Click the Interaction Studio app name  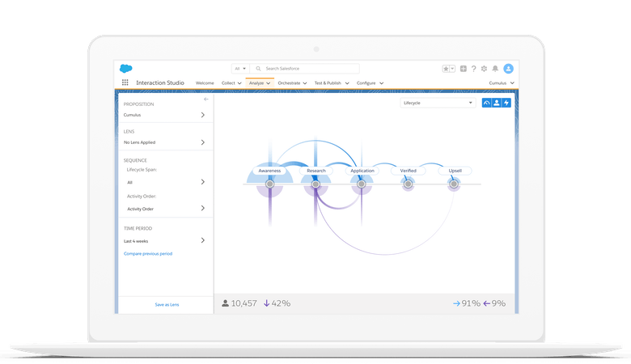160,83
